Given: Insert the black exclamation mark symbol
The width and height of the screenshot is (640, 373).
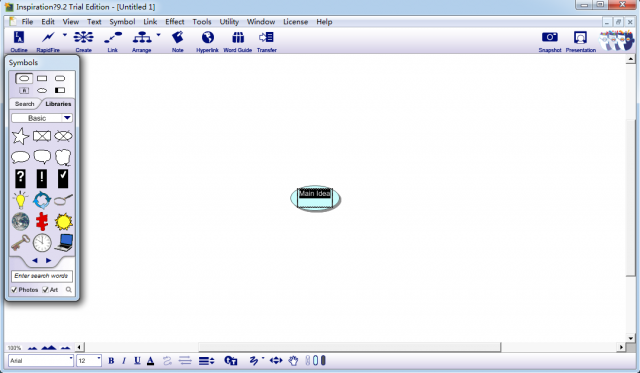Looking at the screenshot, I should [x=42, y=179].
